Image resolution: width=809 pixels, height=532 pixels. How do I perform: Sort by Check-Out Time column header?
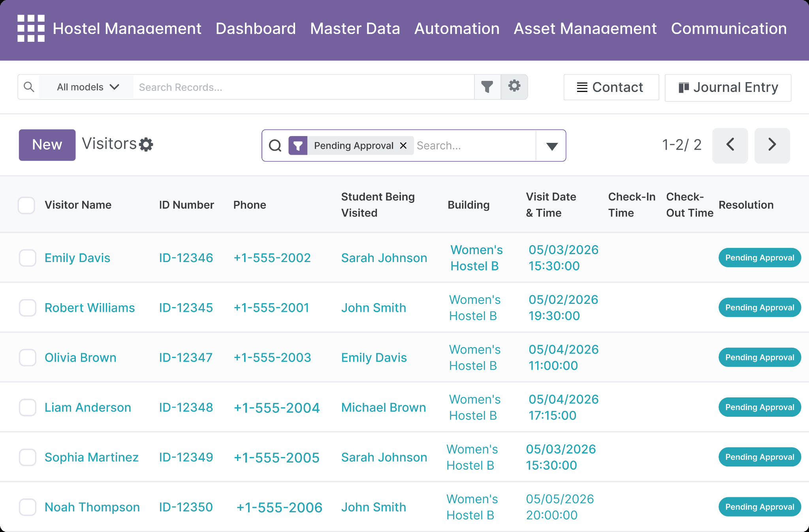tap(690, 205)
